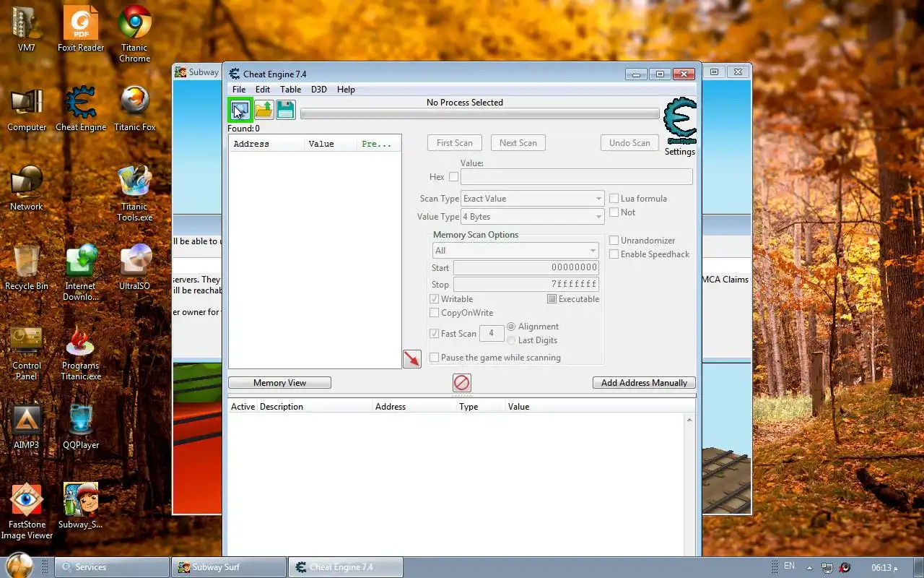Toggle the Executable checkbox
Image resolution: width=924 pixels, height=578 pixels.
click(x=552, y=299)
